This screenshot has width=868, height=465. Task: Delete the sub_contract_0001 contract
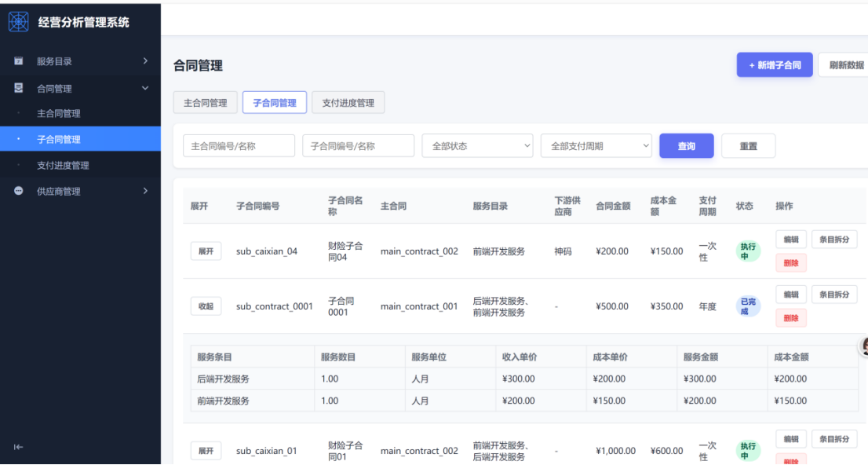791,317
